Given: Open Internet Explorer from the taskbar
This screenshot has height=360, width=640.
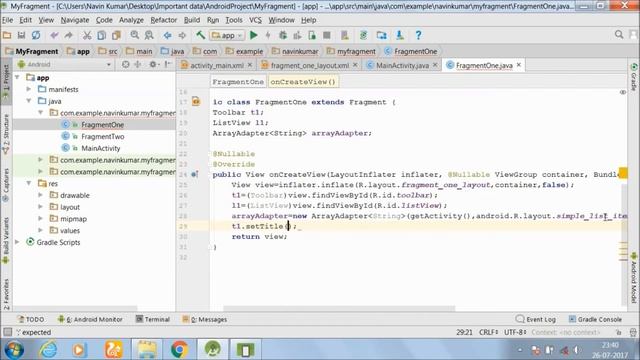Looking at the screenshot, I should point(48,350).
